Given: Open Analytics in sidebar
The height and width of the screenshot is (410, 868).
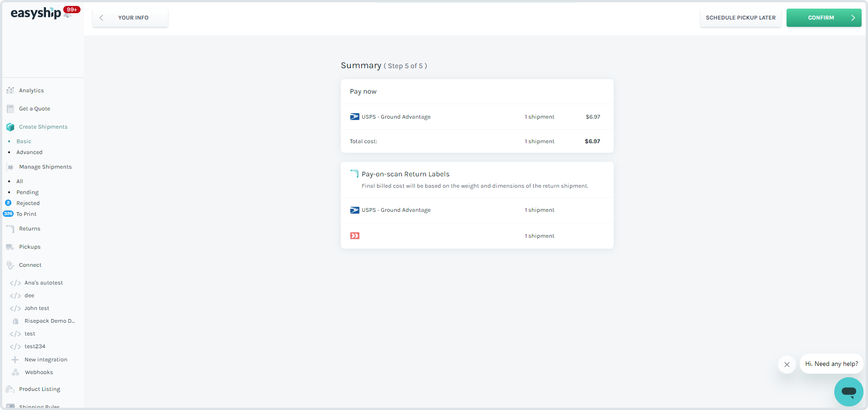Looking at the screenshot, I should [31, 90].
